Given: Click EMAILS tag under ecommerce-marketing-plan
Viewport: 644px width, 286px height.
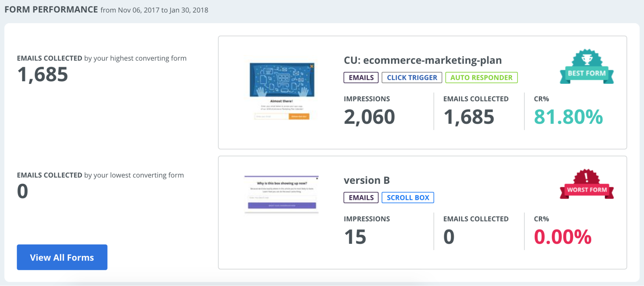Looking at the screenshot, I should 361,78.
